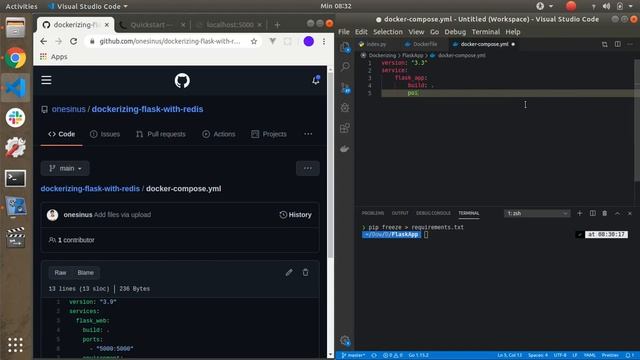640x360 pixels.
Task: Open Docker view in VS Code activity bar
Action: coord(345,149)
